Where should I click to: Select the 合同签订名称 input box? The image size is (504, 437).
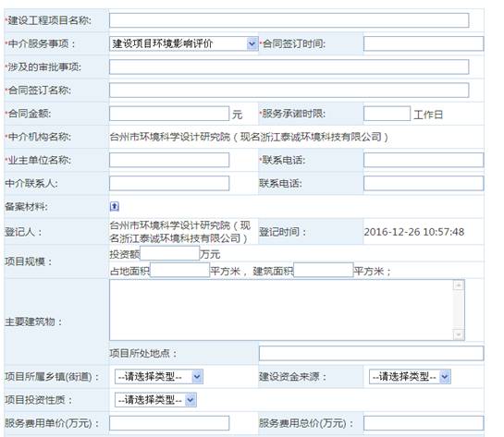click(x=289, y=91)
